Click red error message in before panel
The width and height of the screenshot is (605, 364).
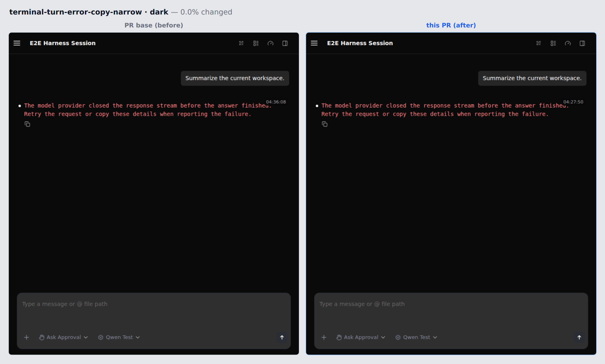148,110
